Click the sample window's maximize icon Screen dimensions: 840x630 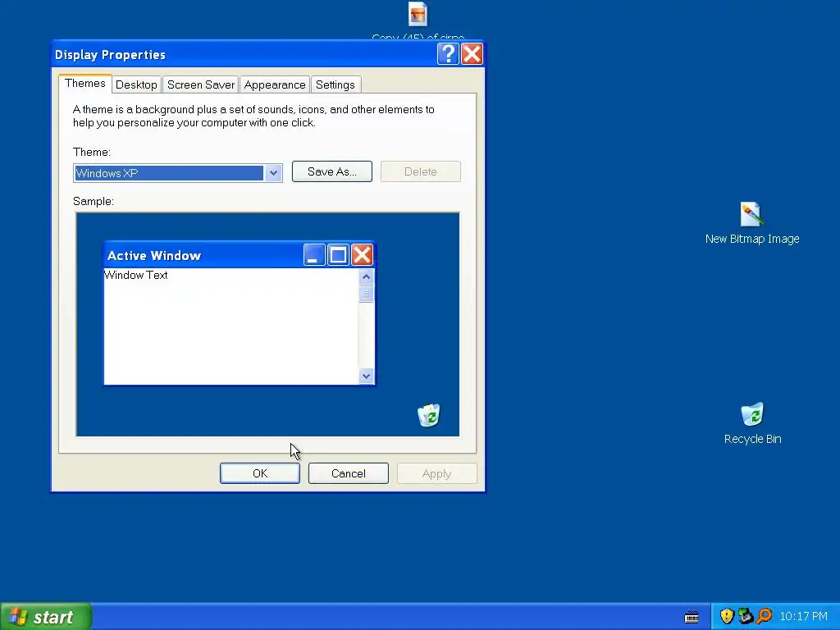(338, 255)
